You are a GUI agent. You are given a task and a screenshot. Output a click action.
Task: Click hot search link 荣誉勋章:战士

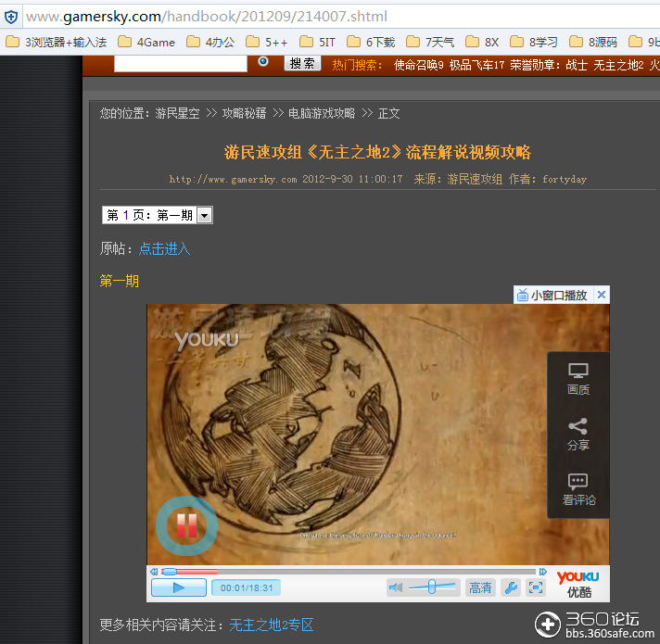tap(549, 65)
